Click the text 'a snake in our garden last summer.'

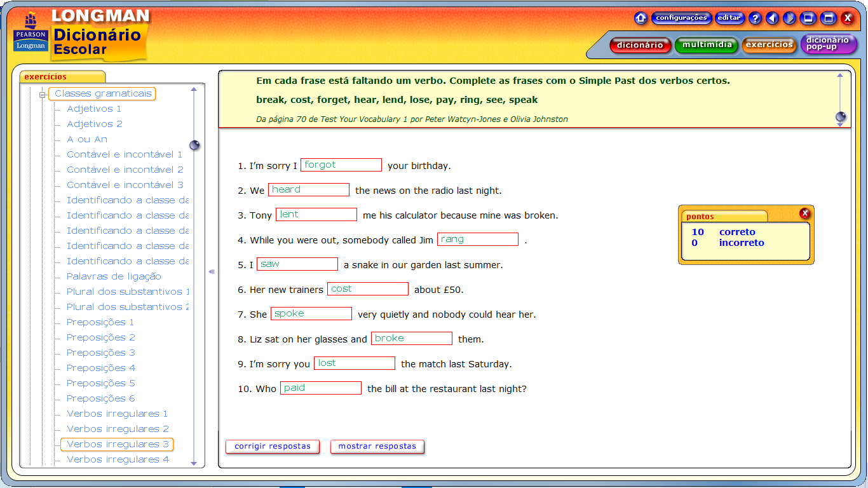(423, 265)
